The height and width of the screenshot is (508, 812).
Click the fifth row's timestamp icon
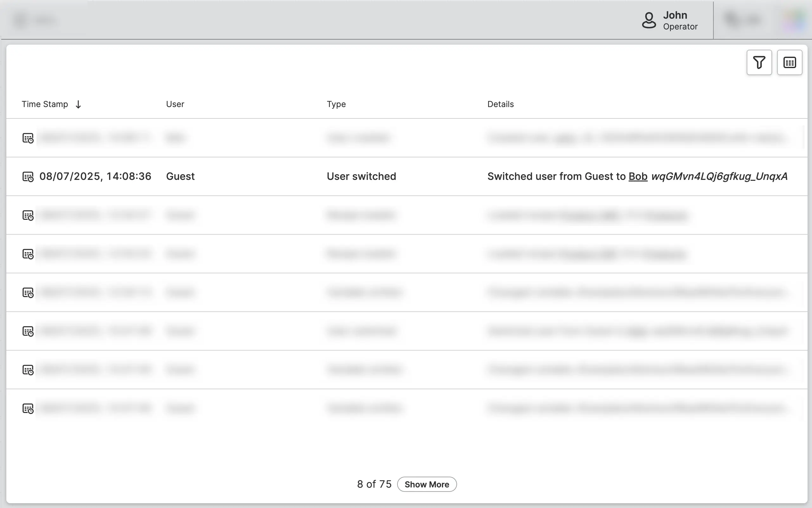click(x=28, y=293)
